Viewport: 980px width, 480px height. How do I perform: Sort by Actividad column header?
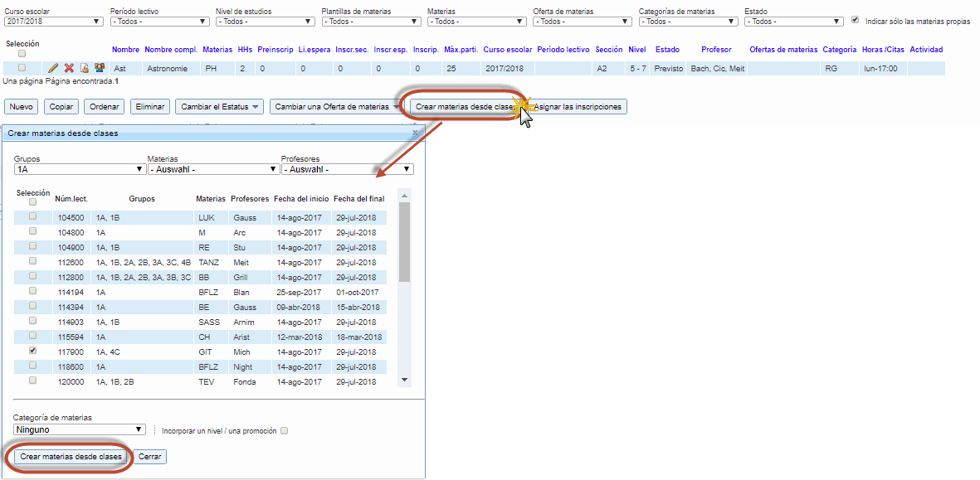(x=926, y=49)
